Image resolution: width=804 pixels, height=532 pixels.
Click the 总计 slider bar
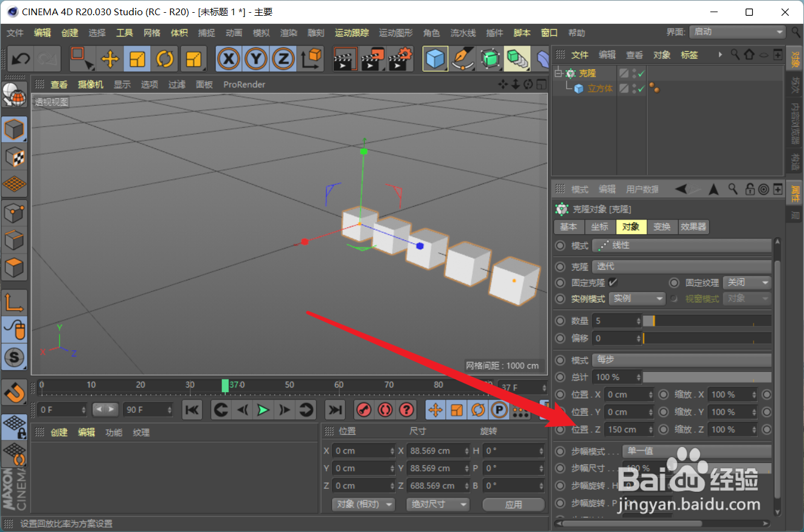(707, 377)
